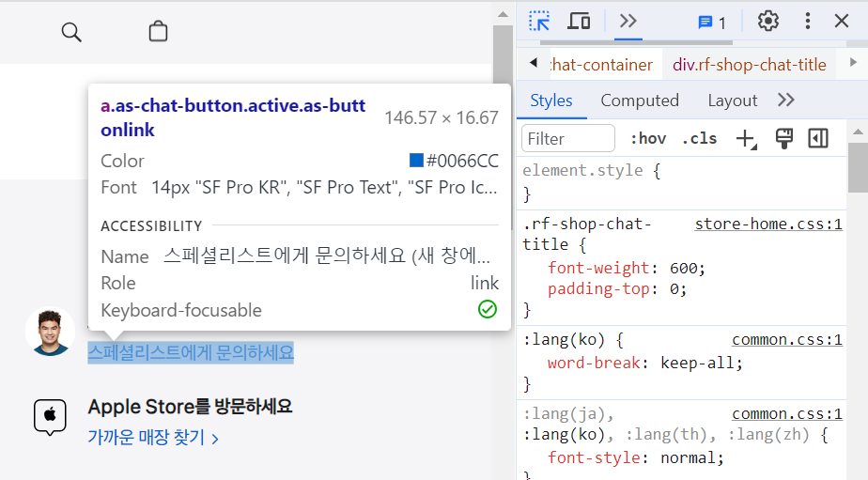868x480 pixels.
Task: Switch to the Layout tab
Action: (x=733, y=101)
